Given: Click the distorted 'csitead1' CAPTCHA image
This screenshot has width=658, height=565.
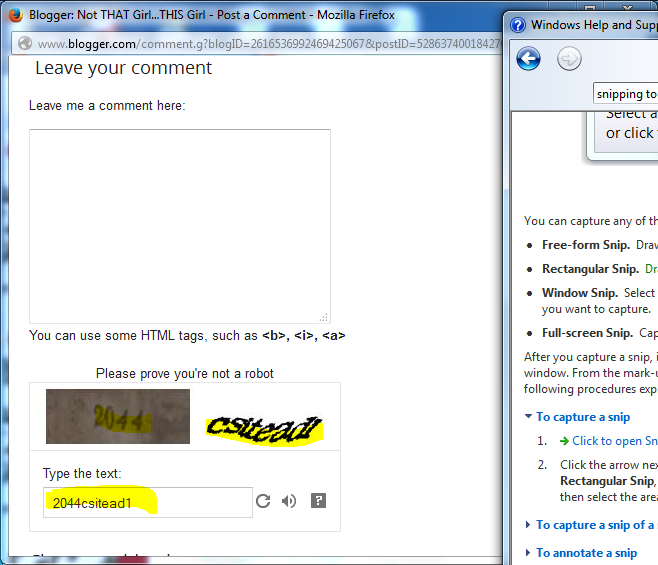Looking at the screenshot, I should click(264, 427).
